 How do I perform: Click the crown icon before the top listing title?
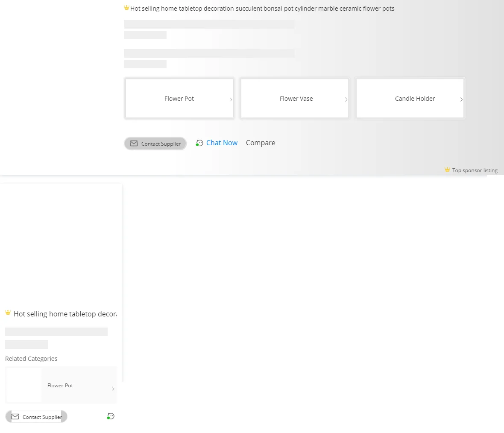(126, 8)
